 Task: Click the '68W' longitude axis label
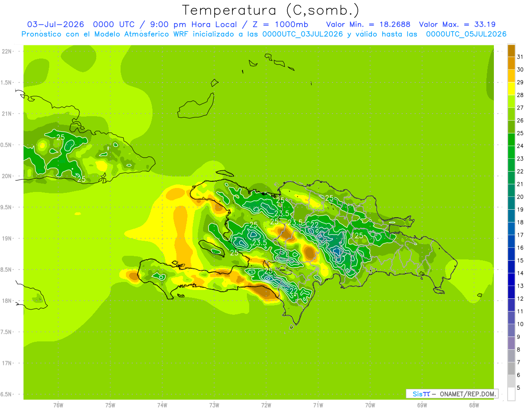(x=474, y=405)
